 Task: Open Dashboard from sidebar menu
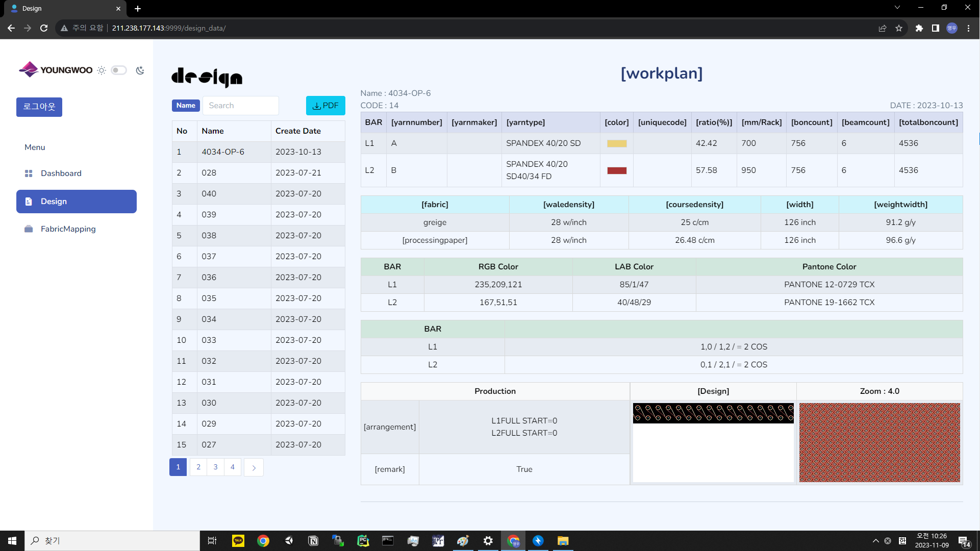[61, 173]
